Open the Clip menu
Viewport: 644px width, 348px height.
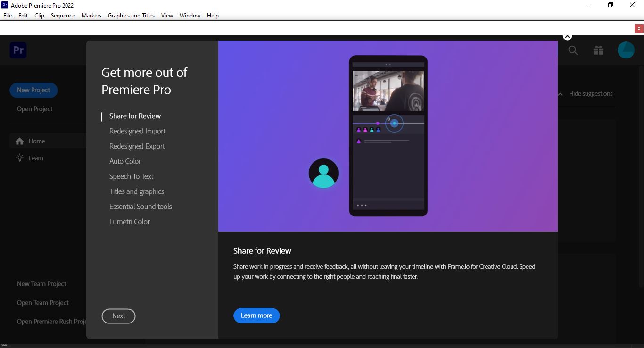40,16
